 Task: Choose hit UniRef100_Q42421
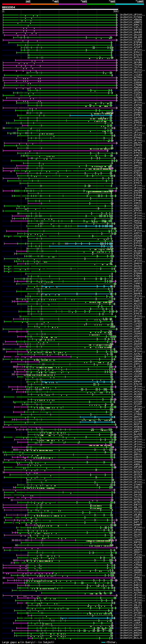coord(131,392)
